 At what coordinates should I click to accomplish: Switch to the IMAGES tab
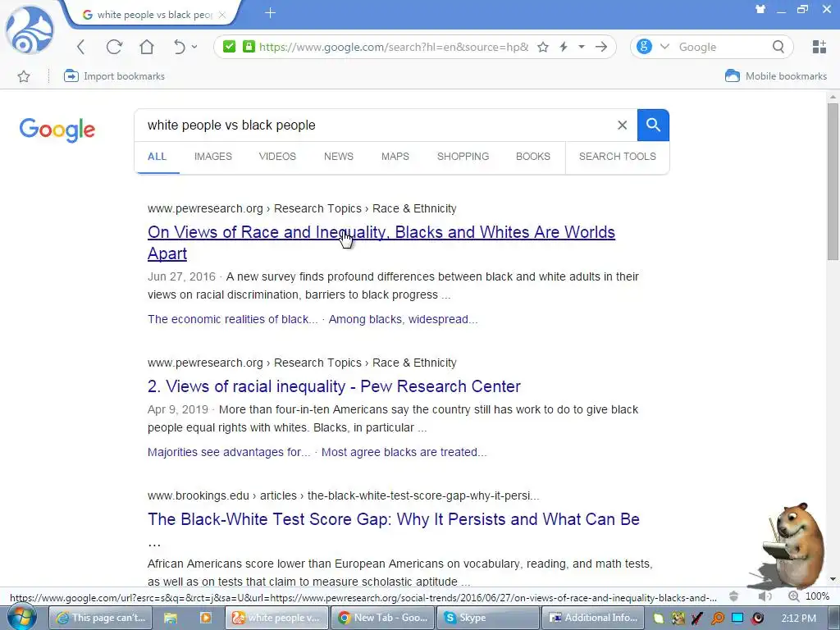coord(212,157)
